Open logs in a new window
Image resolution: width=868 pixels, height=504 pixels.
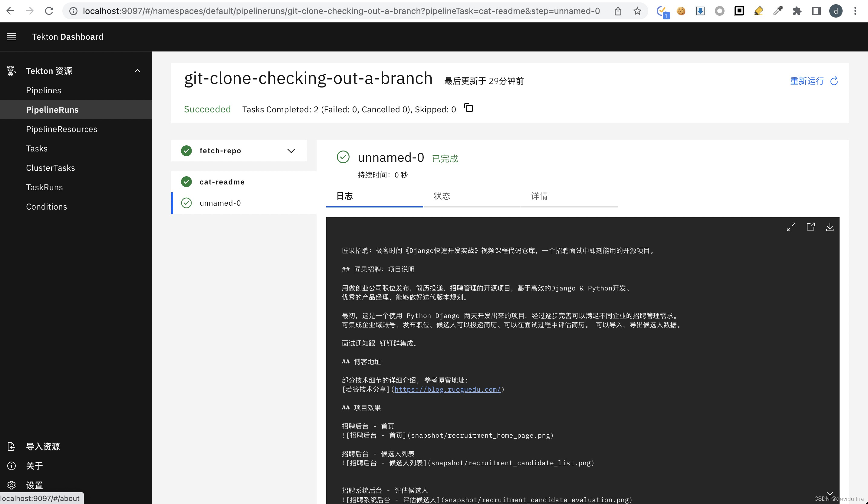[x=810, y=227]
